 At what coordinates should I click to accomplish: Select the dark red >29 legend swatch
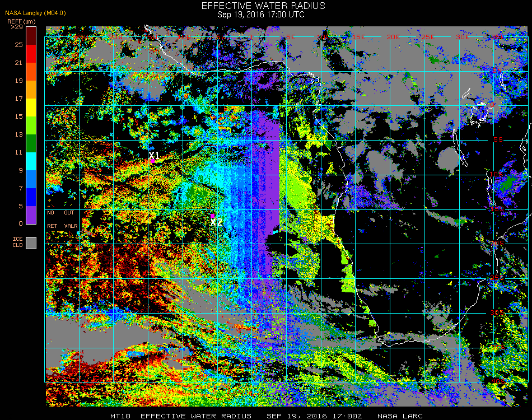31,36
